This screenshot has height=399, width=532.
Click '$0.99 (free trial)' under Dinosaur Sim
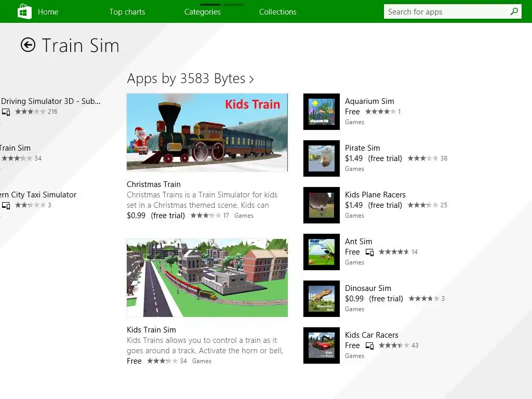coord(374,299)
